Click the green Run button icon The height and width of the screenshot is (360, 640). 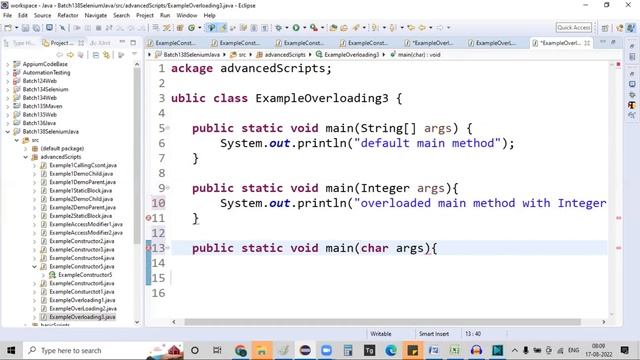[296, 28]
